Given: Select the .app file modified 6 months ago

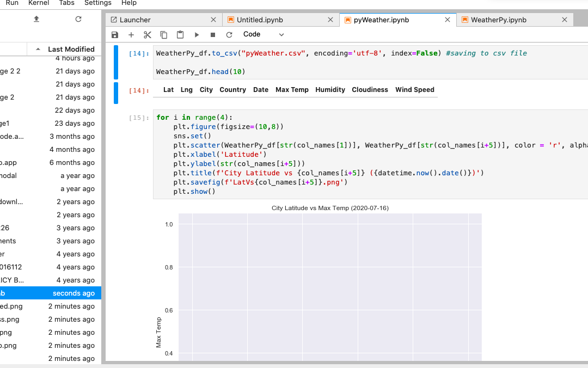Looking at the screenshot, I should pos(51,162).
